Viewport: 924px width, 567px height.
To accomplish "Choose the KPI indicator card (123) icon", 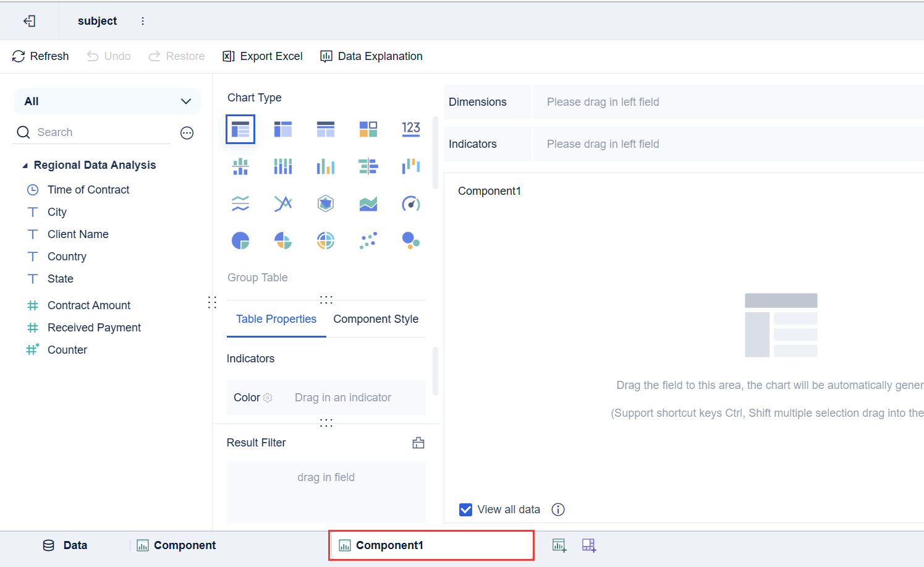I will (411, 129).
